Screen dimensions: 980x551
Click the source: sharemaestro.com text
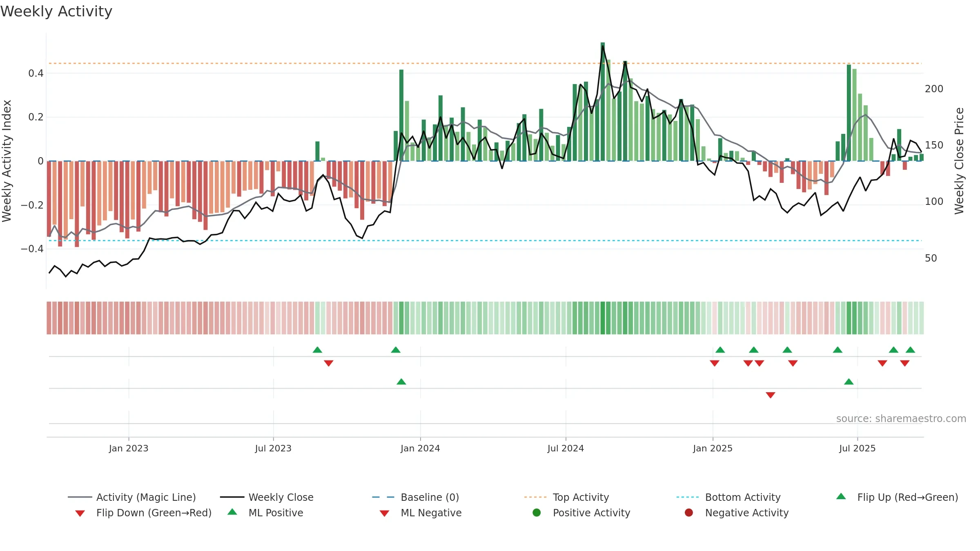[x=901, y=419]
